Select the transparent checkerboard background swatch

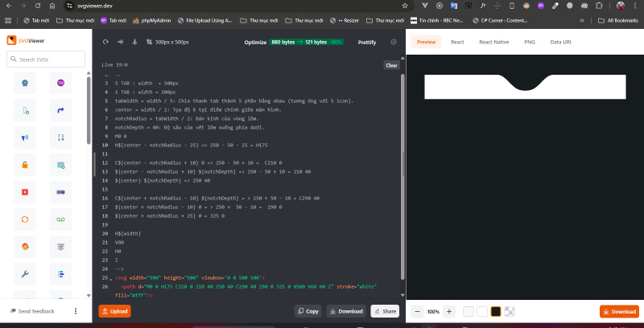pos(510,311)
